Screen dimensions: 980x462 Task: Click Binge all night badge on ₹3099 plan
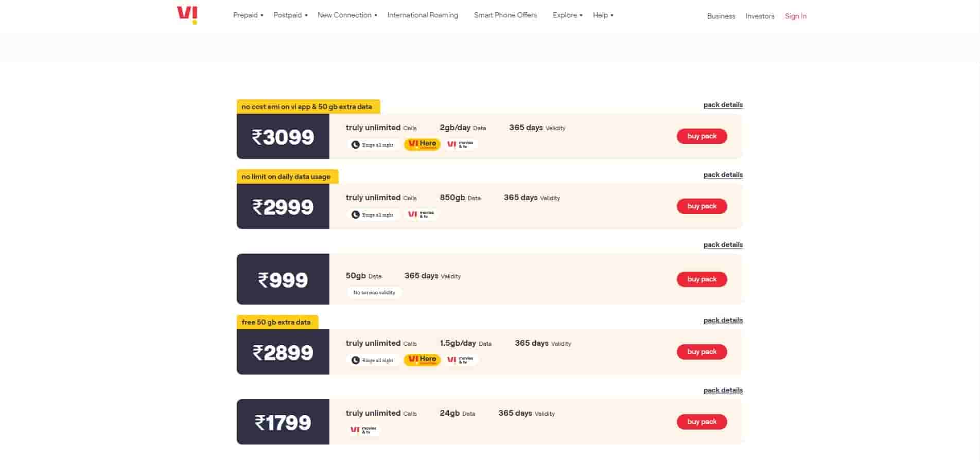click(373, 145)
